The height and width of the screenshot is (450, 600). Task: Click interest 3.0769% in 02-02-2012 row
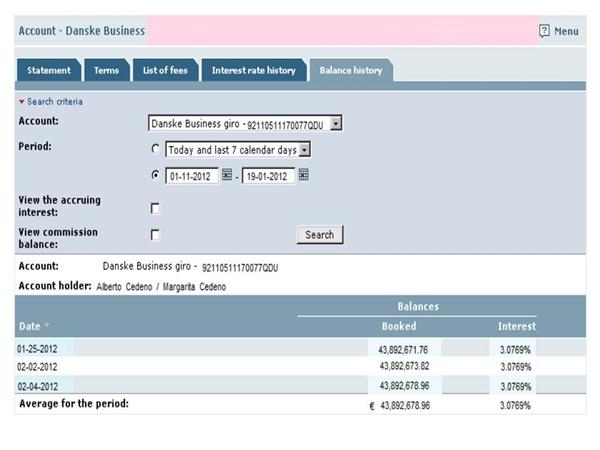click(515, 367)
